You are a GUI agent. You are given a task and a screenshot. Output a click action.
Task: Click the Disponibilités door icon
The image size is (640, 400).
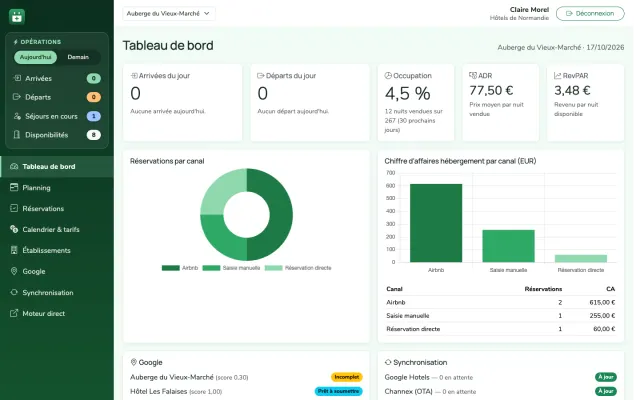coord(17,135)
